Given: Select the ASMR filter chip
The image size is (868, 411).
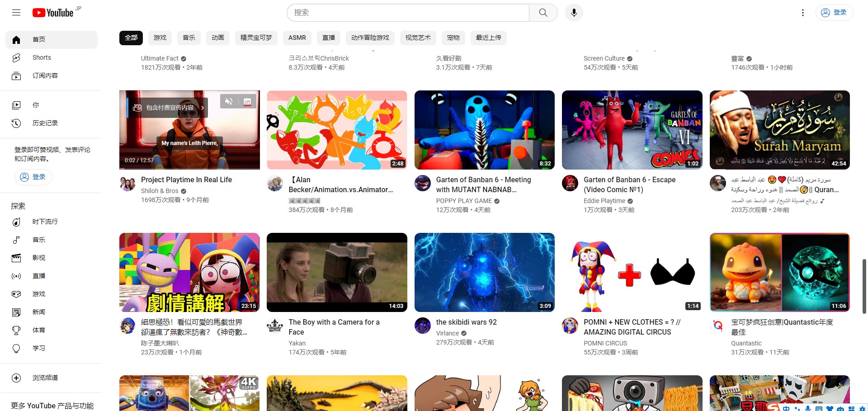Looking at the screenshot, I should pyautogui.click(x=297, y=38).
